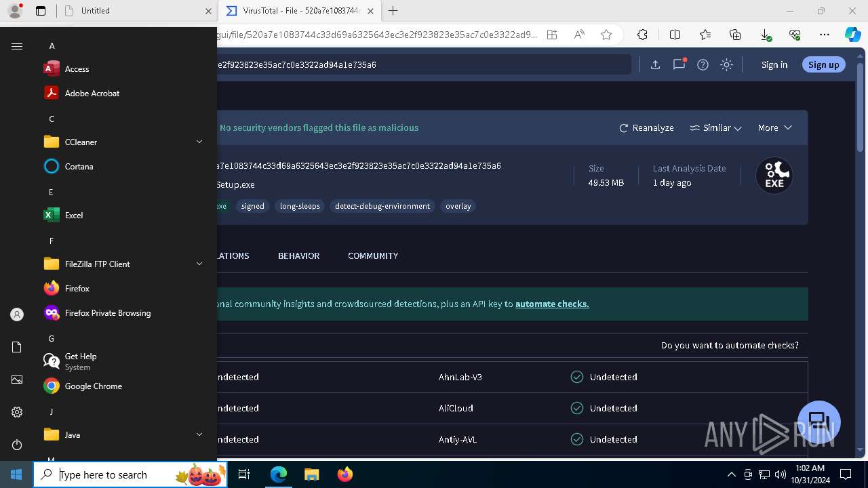The image size is (868, 488).
Task: Open Documents from Start sidebar
Action: (x=17, y=347)
